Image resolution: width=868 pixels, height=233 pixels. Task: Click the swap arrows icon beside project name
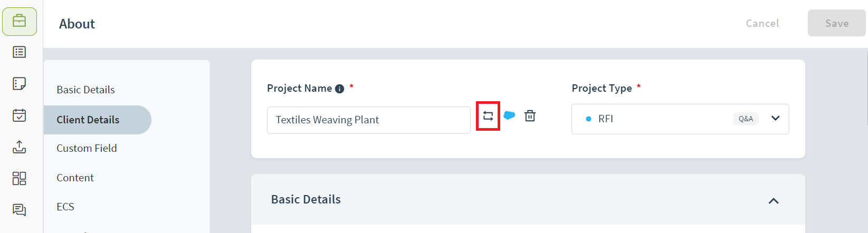coord(488,116)
